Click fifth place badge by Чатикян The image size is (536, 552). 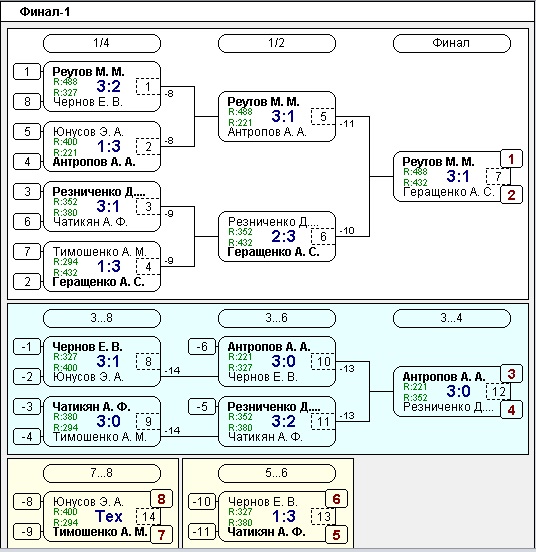pos(336,535)
